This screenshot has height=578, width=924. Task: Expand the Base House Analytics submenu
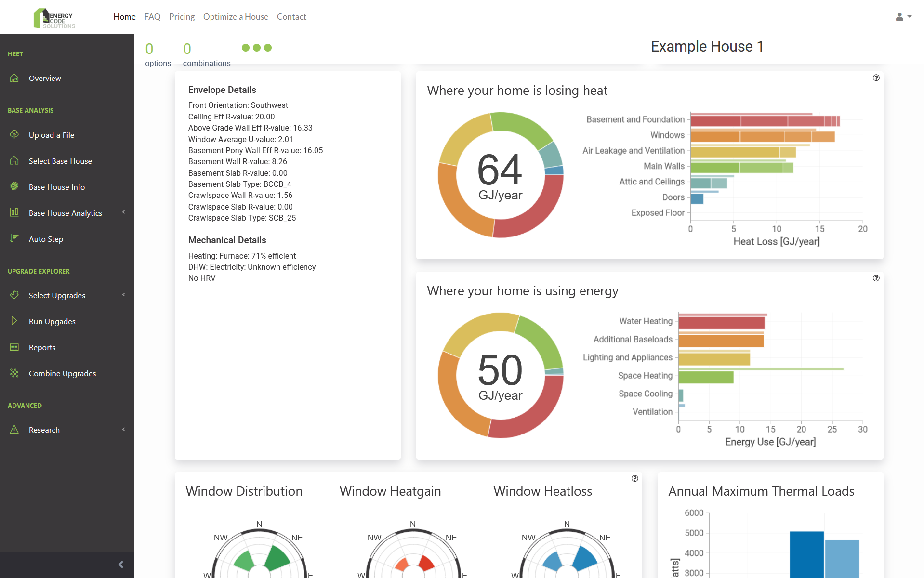pyautogui.click(x=124, y=212)
